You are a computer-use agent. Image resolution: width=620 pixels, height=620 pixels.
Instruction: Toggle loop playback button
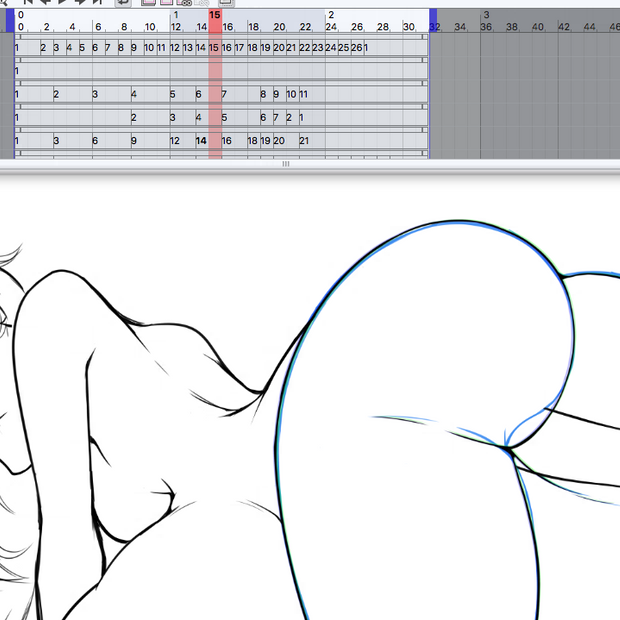(123, 2)
